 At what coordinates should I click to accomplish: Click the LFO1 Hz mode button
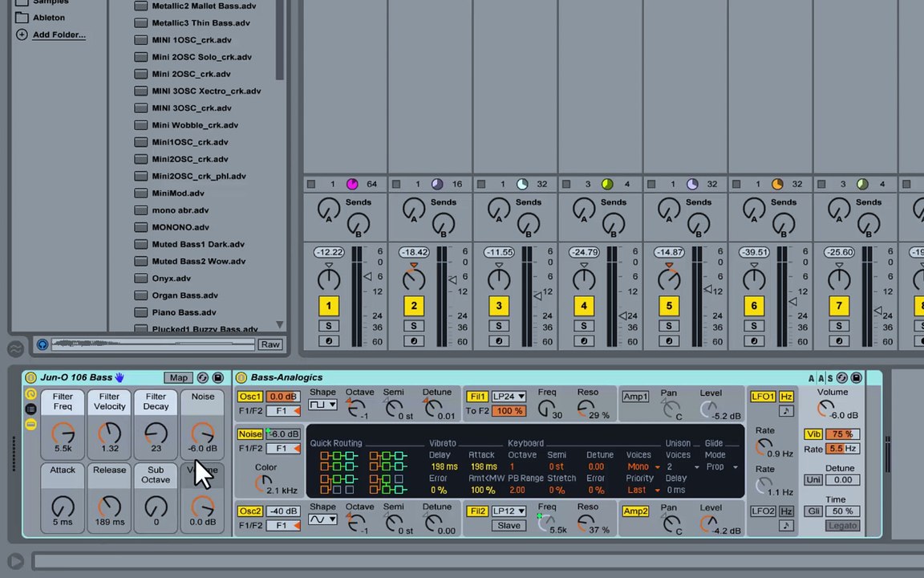pyautogui.click(x=786, y=397)
